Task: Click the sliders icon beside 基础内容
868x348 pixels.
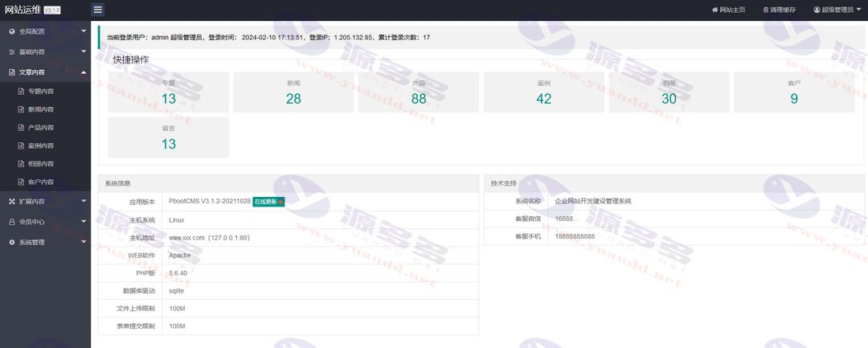Action: point(11,52)
